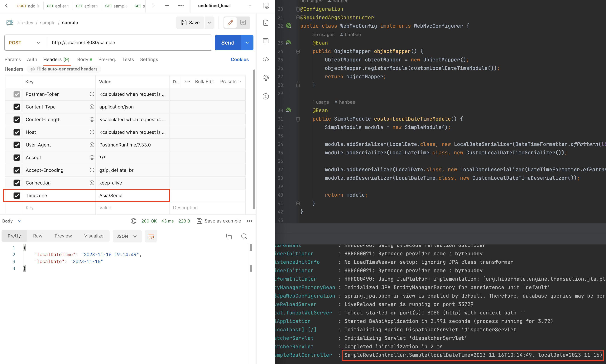Open the Cookies link
The image size is (606, 364).
click(239, 59)
